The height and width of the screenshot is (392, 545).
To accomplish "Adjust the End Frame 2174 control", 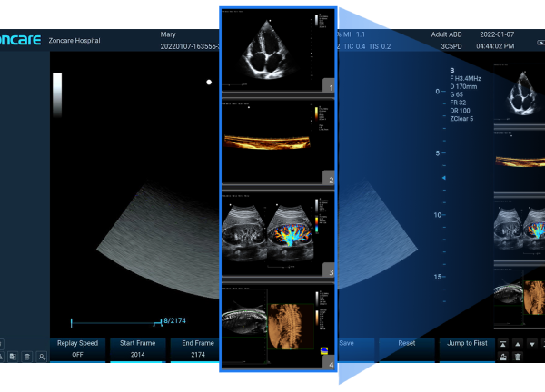I will [197, 349].
